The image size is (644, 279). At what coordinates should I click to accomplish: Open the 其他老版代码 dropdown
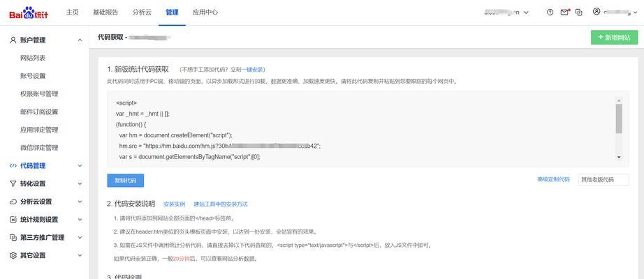click(x=603, y=180)
